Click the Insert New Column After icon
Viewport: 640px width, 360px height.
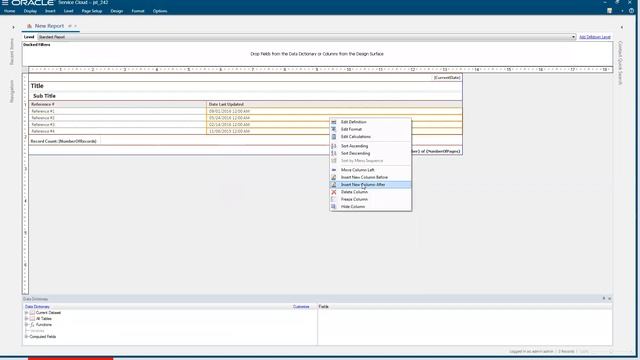334,185
